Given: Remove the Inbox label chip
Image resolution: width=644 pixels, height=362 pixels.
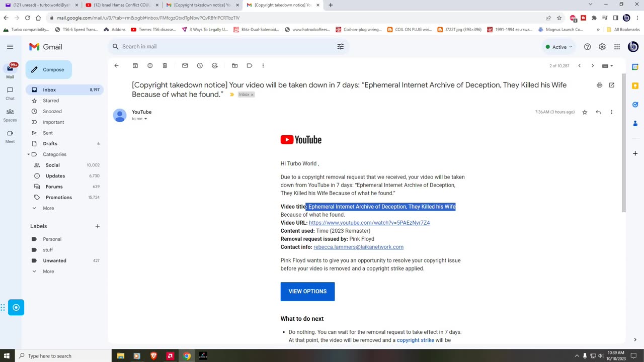Looking at the screenshot, I should (252, 95).
